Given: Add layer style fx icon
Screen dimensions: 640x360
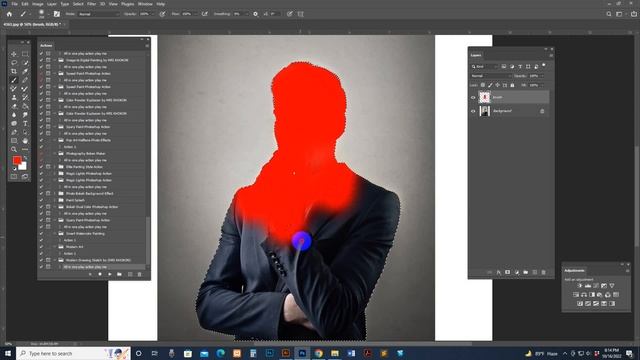Looking at the screenshot, I should click(499, 272).
